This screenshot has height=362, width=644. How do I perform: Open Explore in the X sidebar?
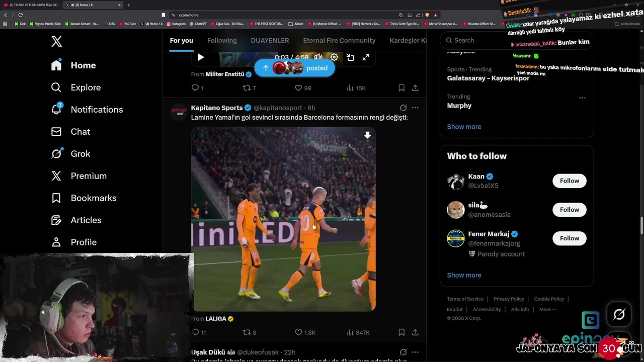76,87
